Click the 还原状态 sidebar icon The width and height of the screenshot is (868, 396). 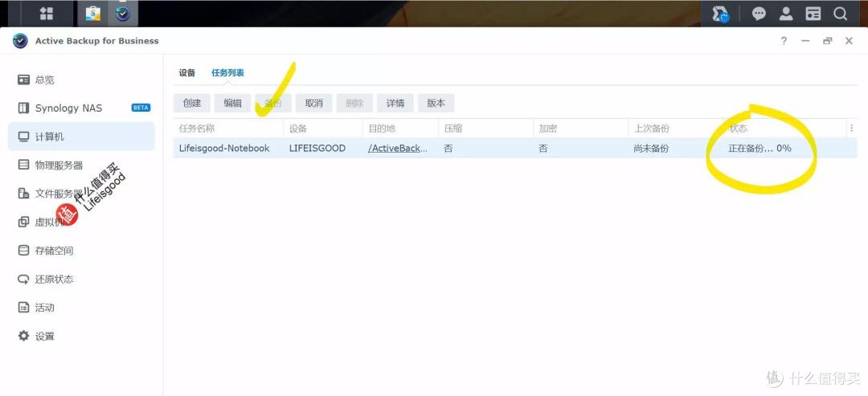click(x=24, y=279)
